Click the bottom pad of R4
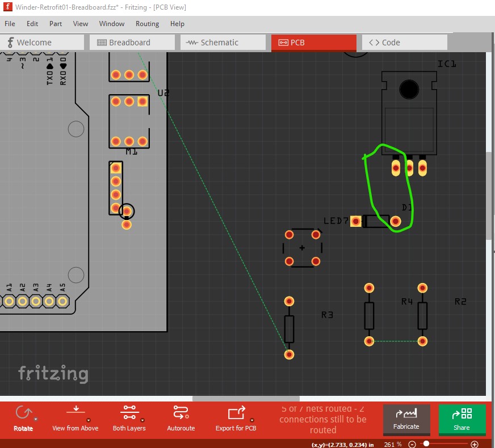 [369, 341]
